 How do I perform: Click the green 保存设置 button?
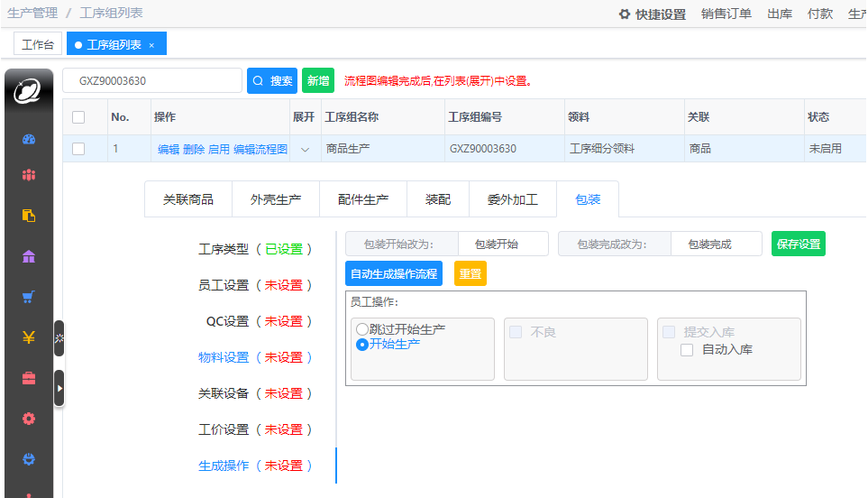click(x=799, y=244)
